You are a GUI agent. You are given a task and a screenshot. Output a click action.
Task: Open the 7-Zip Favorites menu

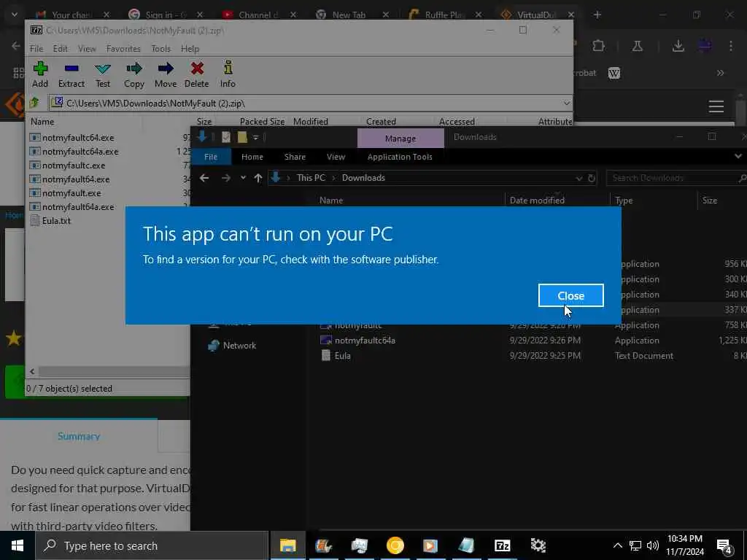(x=123, y=49)
